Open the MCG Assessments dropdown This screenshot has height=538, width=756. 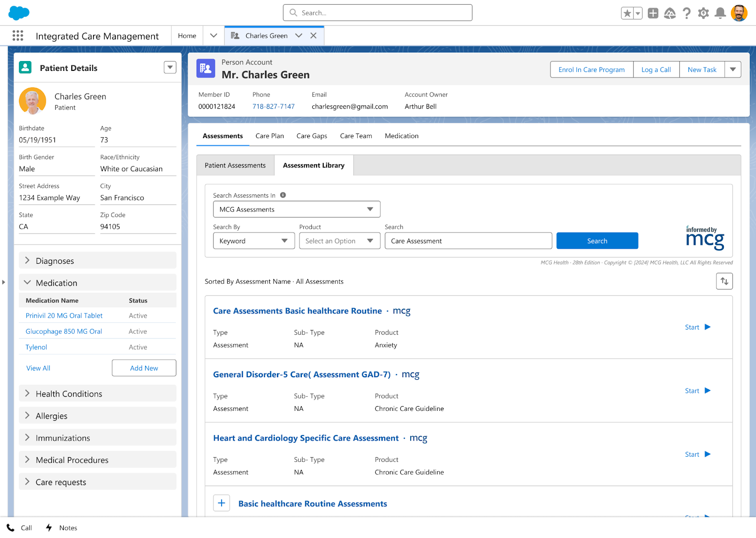297,209
